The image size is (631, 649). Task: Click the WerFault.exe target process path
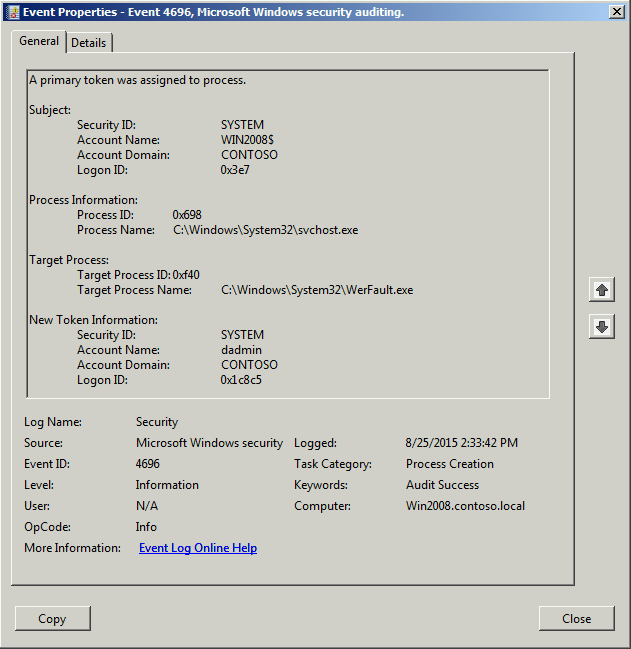tap(316, 290)
